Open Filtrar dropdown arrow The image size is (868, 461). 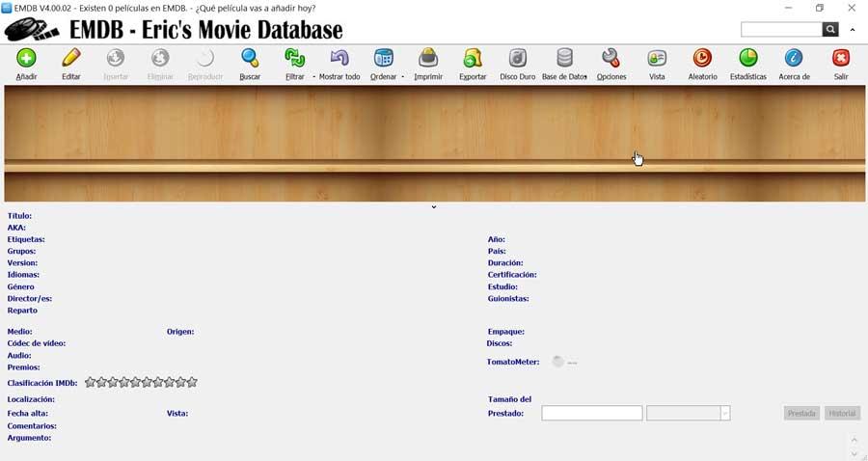click(x=313, y=77)
